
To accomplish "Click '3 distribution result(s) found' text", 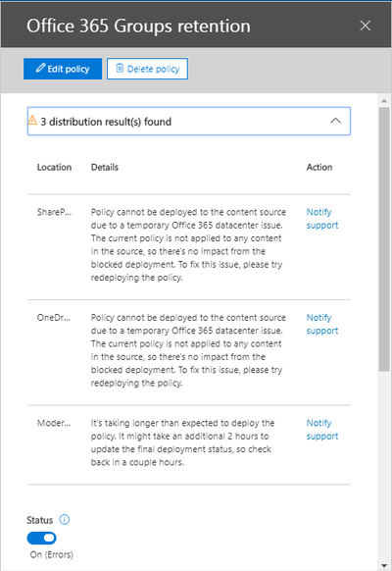I will (106, 122).
